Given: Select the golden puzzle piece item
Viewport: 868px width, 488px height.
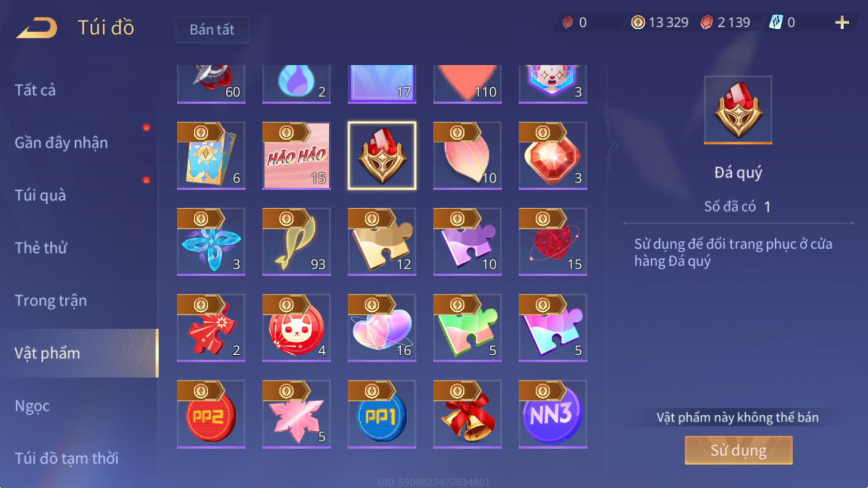Looking at the screenshot, I should click(x=382, y=241).
